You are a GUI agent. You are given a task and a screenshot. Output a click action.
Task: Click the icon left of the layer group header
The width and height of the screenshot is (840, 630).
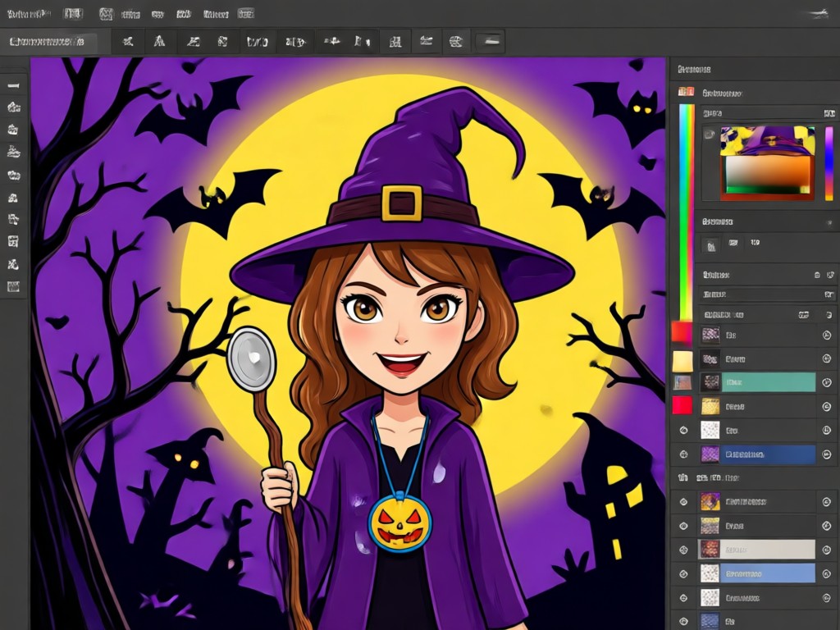[683, 477]
